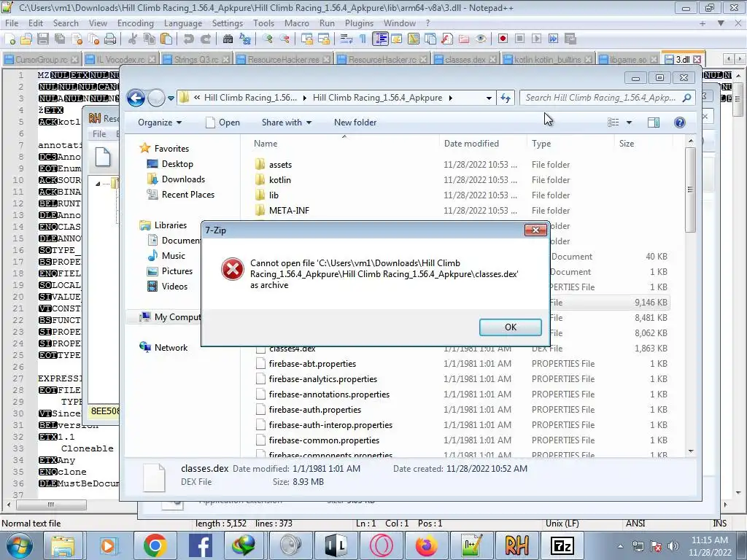Click Notepad++ Cut scissors icon
The height and width of the screenshot is (560, 747).
pos(133,39)
